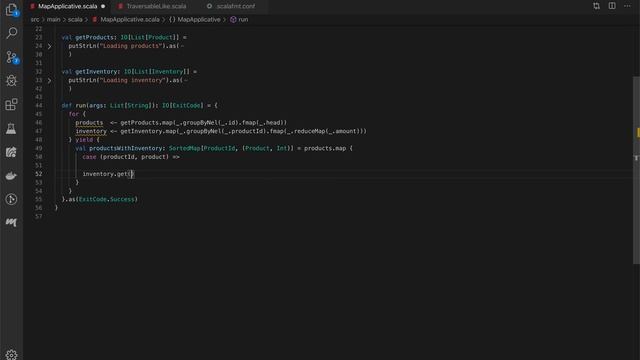Viewport: 640px width, 360px height.
Task: Open the Explorer view in the activity bar
Action: pos(11,10)
